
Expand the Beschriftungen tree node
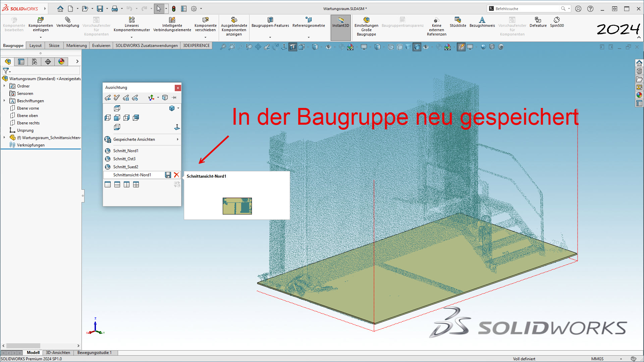[4, 101]
